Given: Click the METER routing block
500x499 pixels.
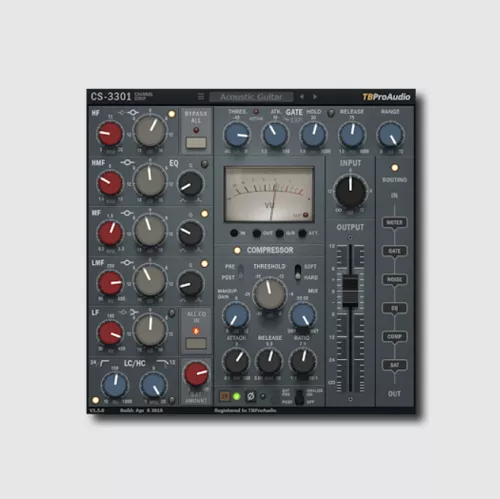Looking at the screenshot, I should pyautogui.click(x=394, y=222).
